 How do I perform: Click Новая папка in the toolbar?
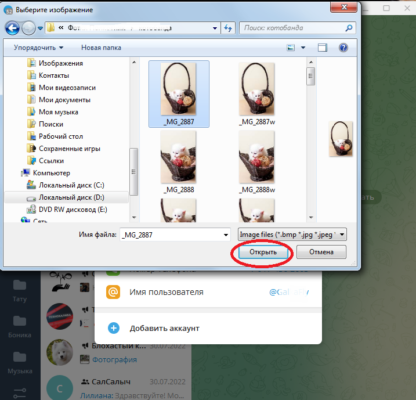click(101, 48)
